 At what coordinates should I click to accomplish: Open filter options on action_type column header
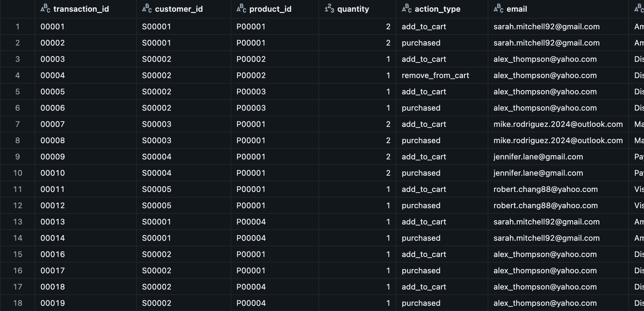pos(437,9)
